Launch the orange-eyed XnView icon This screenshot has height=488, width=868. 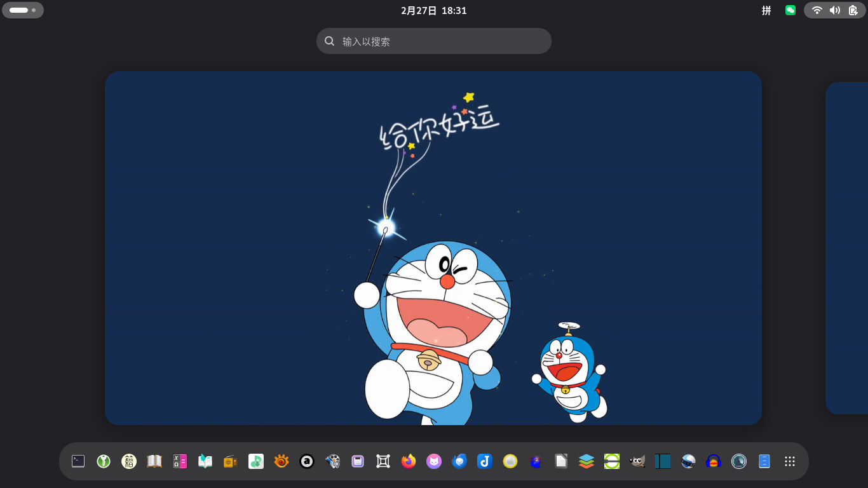pos(281,461)
